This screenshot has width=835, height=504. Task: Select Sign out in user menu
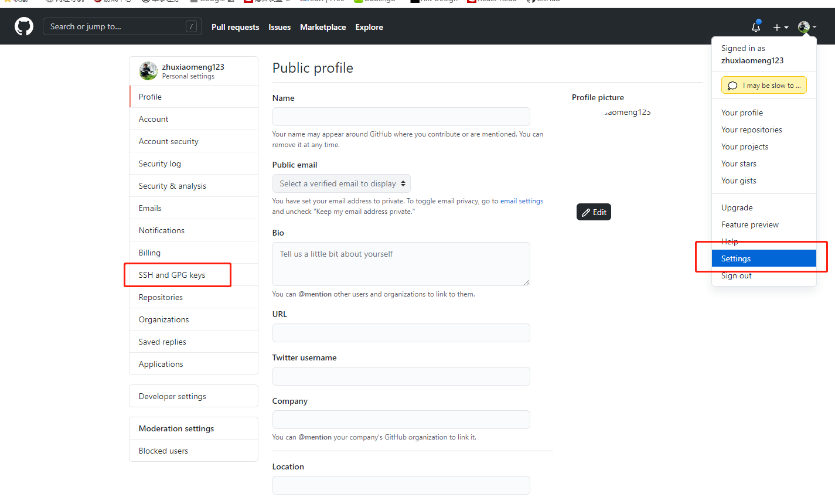click(x=764, y=275)
